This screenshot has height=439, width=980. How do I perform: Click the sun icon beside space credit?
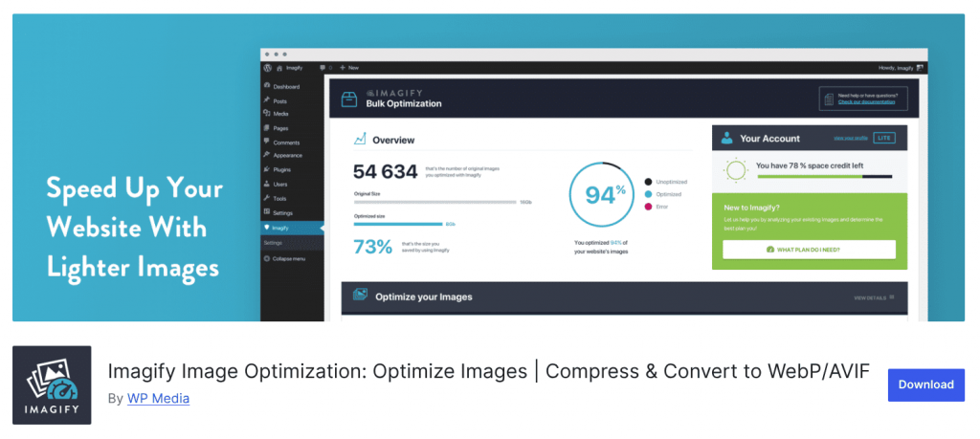click(x=736, y=170)
